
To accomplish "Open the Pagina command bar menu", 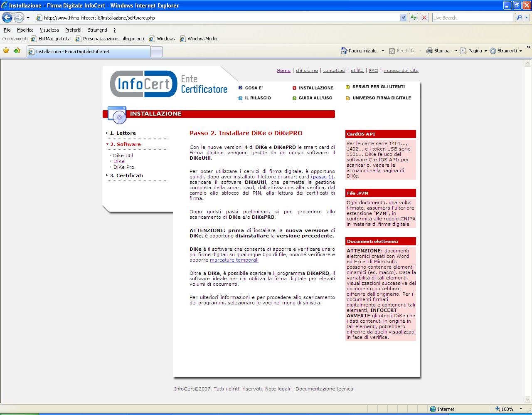I will [x=473, y=51].
